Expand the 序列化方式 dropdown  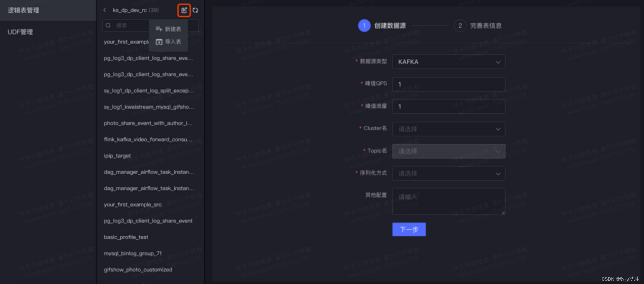coord(449,173)
